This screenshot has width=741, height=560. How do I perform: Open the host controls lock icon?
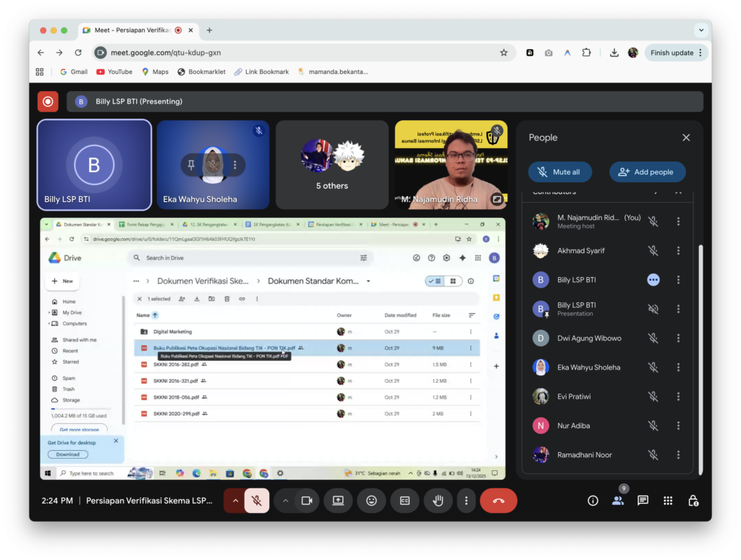693,501
